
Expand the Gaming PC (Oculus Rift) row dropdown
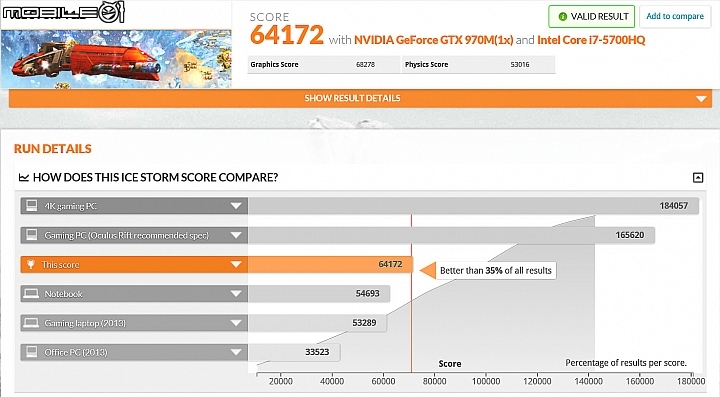pyautogui.click(x=236, y=235)
